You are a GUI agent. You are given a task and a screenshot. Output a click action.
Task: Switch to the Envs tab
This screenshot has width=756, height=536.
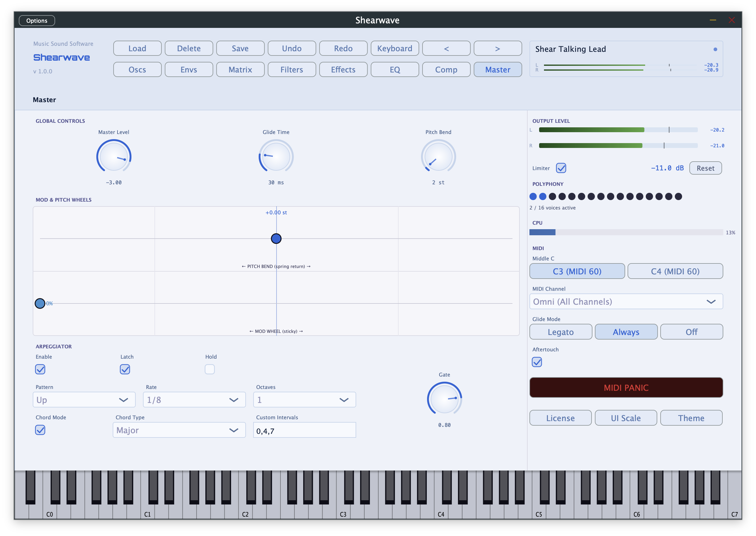coord(189,70)
